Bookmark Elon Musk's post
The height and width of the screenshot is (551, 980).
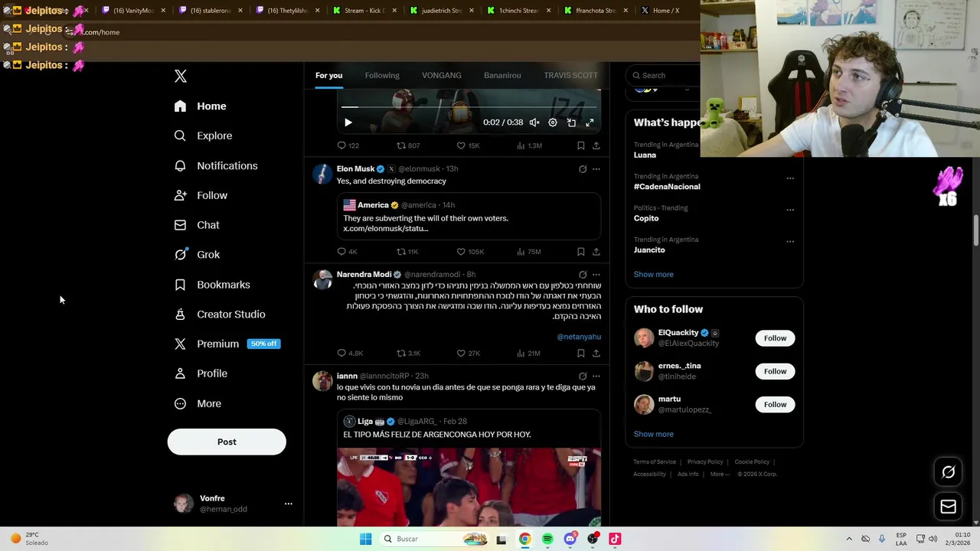tap(580, 252)
